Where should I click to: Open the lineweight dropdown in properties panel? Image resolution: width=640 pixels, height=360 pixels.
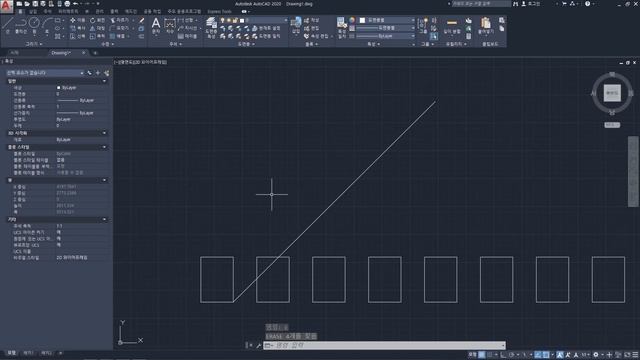tap(386, 28)
